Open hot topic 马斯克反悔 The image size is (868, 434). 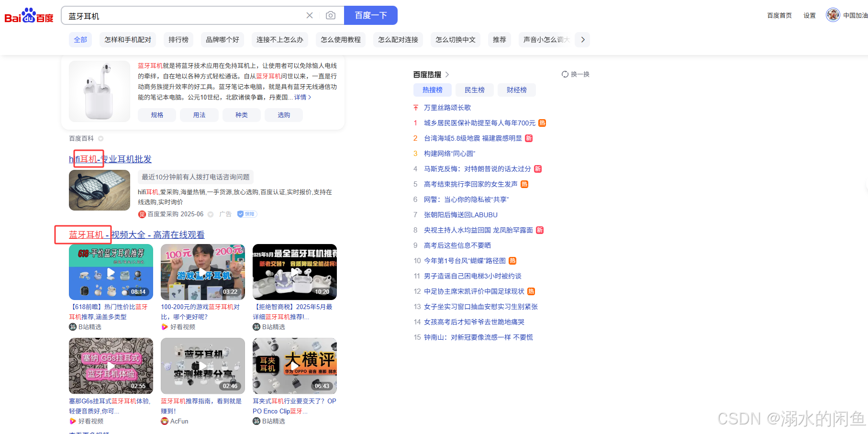tap(478, 169)
